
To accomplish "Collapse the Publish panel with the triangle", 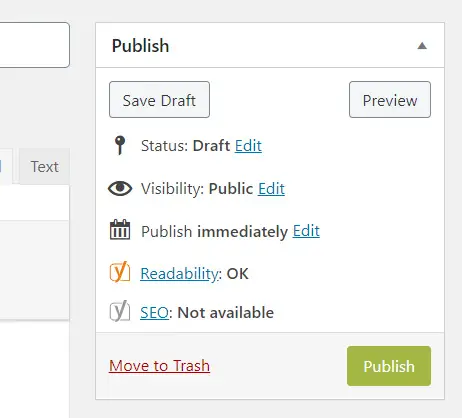I will [x=422, y=46].
